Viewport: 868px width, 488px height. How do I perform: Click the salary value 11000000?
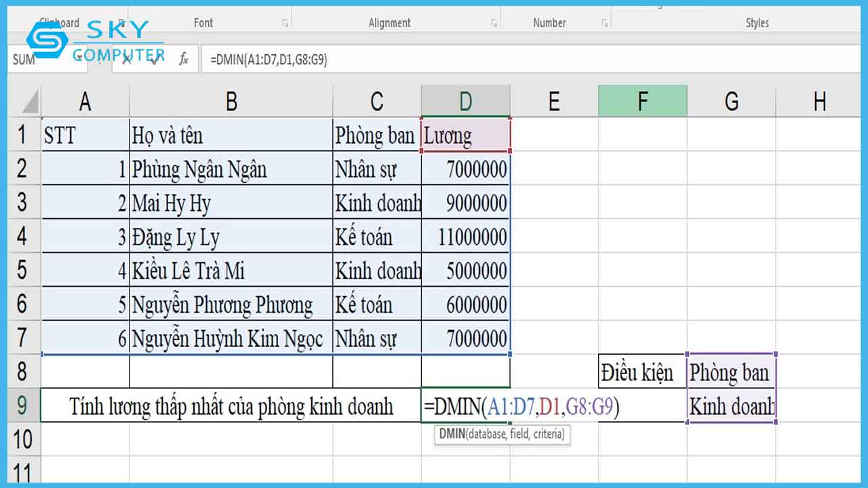click(465, 237)
